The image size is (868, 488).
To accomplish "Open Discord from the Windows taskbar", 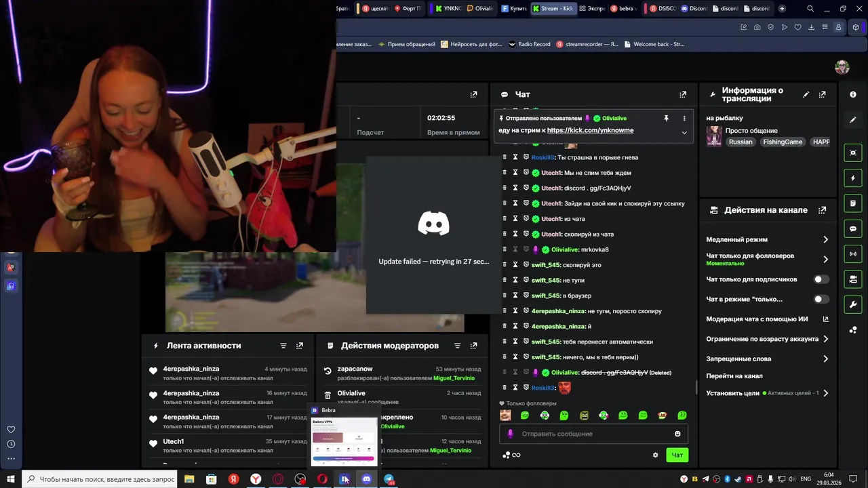I will pos(367,479).
